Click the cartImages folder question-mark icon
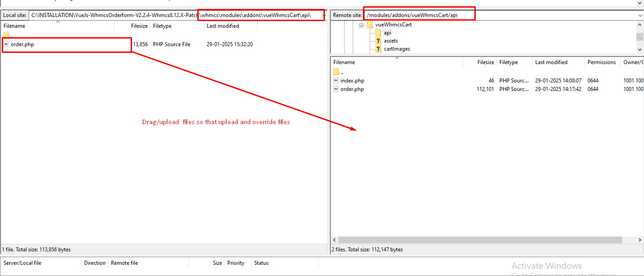Viewport: 644px width, 276px height. (x=379, y=49)
